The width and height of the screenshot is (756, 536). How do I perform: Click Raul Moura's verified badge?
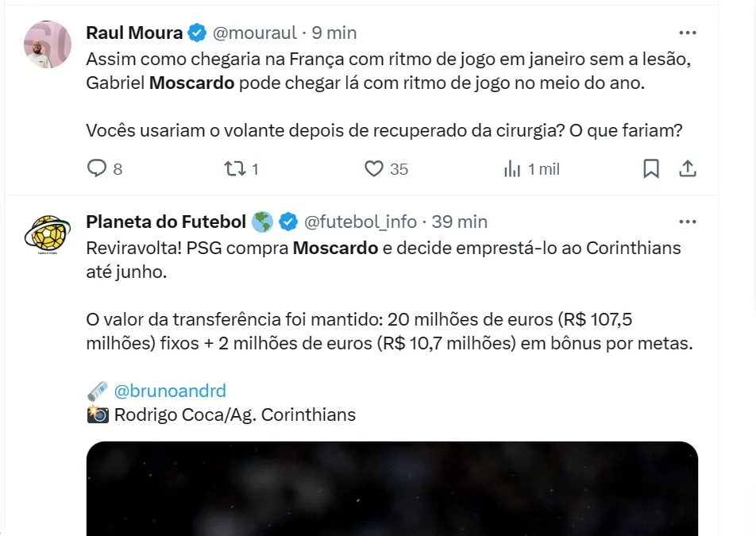(x=198, y=33)
